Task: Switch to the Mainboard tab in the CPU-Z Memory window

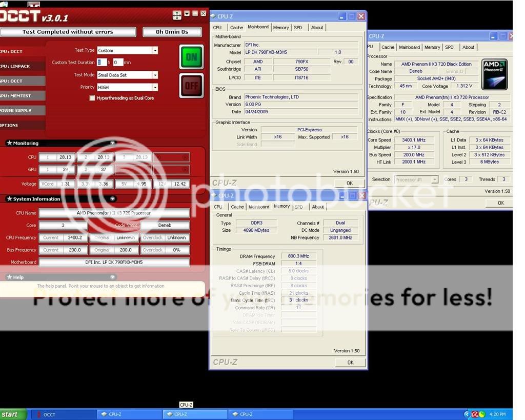Action: [x=259, y=207]
